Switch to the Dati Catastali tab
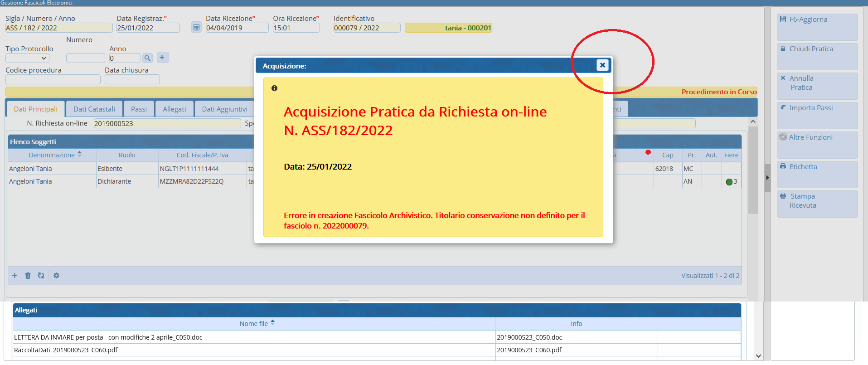The image size is (868, 365). point(94,109)
